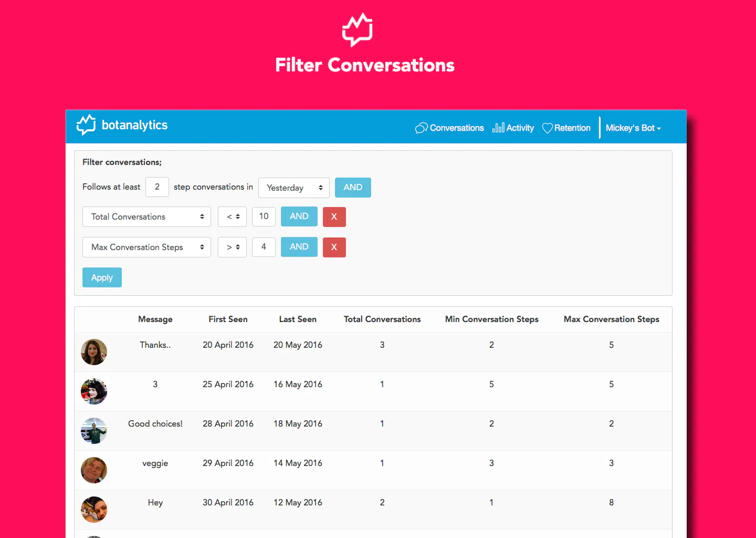Click the 25 April 2016 first seen cell
Viewport: 756px width, 538px height.
tap(228, 384)
